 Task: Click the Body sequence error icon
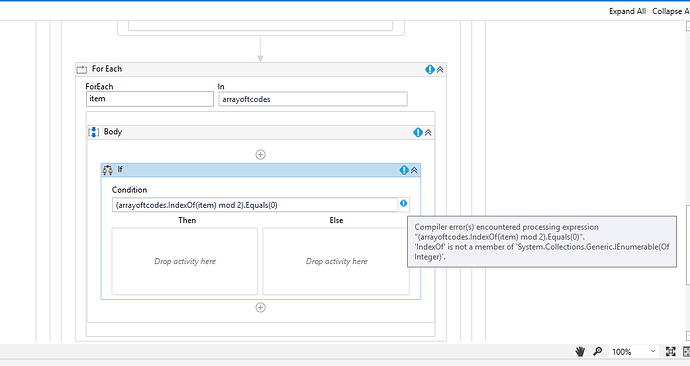tap(418, 132)
